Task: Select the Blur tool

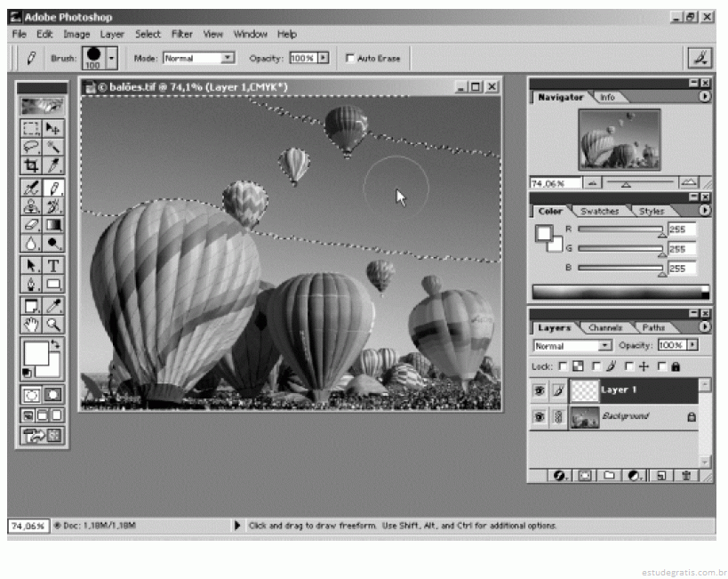Action: 31,243
